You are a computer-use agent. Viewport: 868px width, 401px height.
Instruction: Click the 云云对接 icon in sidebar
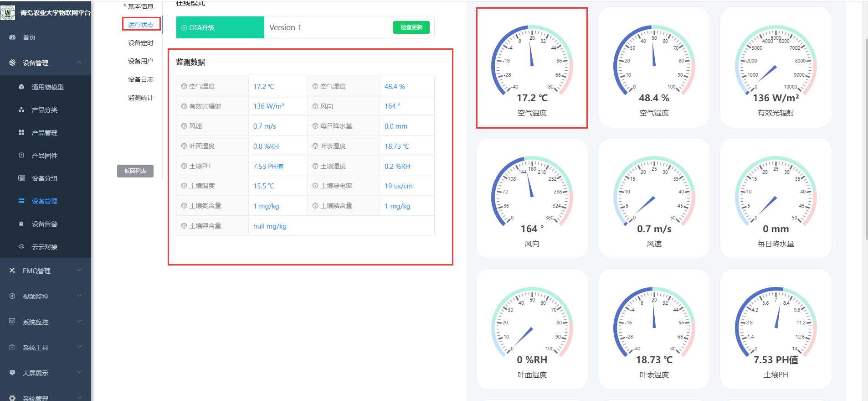coord(21,246)
